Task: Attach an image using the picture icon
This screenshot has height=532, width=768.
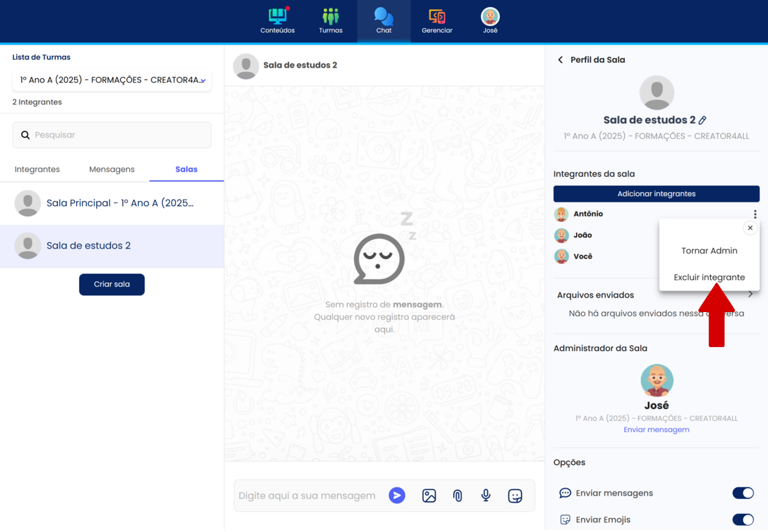Action: [x=429, y=496]
